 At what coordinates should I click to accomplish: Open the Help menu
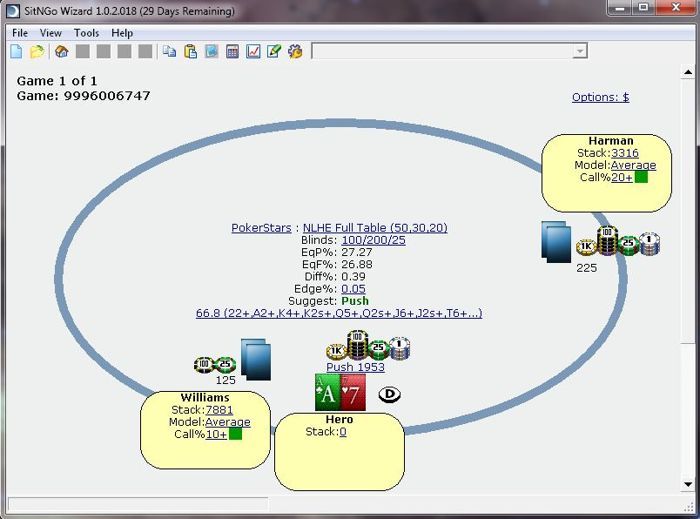[122, 33]
